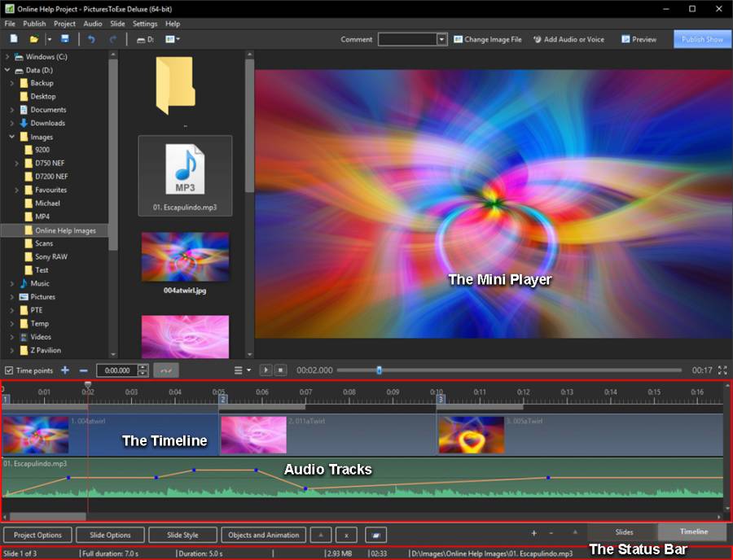Open Objects and Animation editor
733x560 pixels.
(x=262, y=535)
